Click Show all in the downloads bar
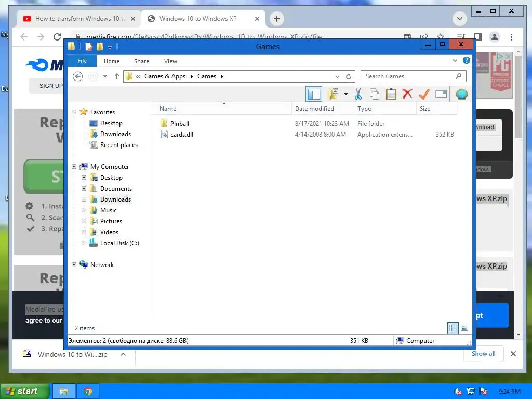This screenshot has width=532, height=399. click(x=484, y=354)
